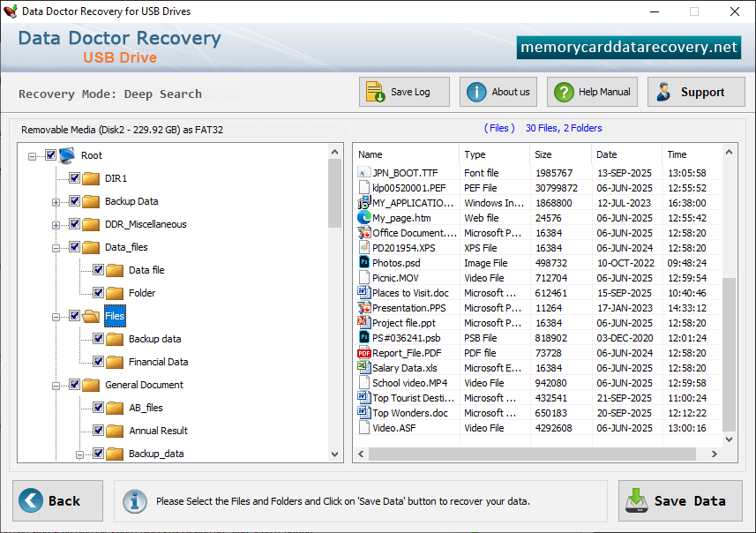Viewport: 756px width, 533px height.
Task: Click the JPN_BOOT.TTF font file icon
Action: click(x=363, y=173)
